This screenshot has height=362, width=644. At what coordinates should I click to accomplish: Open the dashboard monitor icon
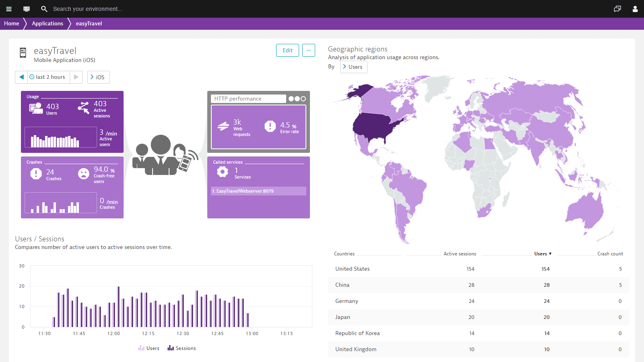coord(27,9)
